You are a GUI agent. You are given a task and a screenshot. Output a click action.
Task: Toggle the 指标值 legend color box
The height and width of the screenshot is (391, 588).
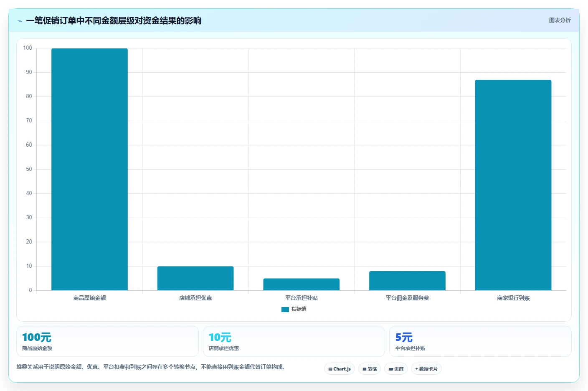coord(285,310)
